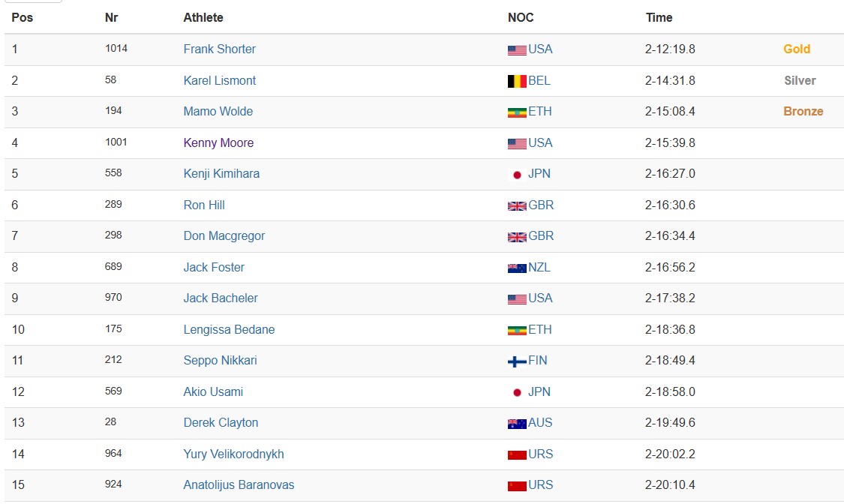Click the Belgium flag icon next to BEL
Image resolution: width=844 pixels, height=504 pixels.
pos(517,81)
